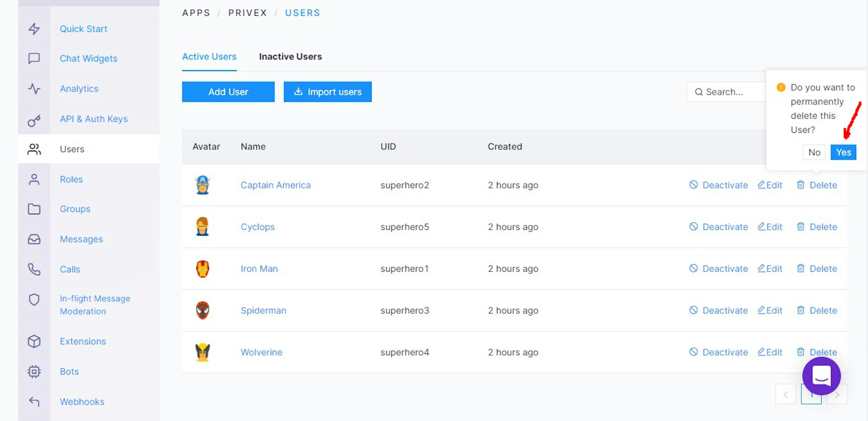
Task: Open Iron Man user link
Action: point(259,269)
